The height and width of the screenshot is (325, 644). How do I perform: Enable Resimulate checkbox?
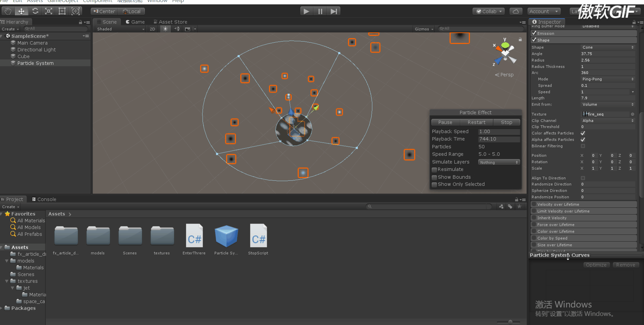pyautogui.click(x=434, y=170)
